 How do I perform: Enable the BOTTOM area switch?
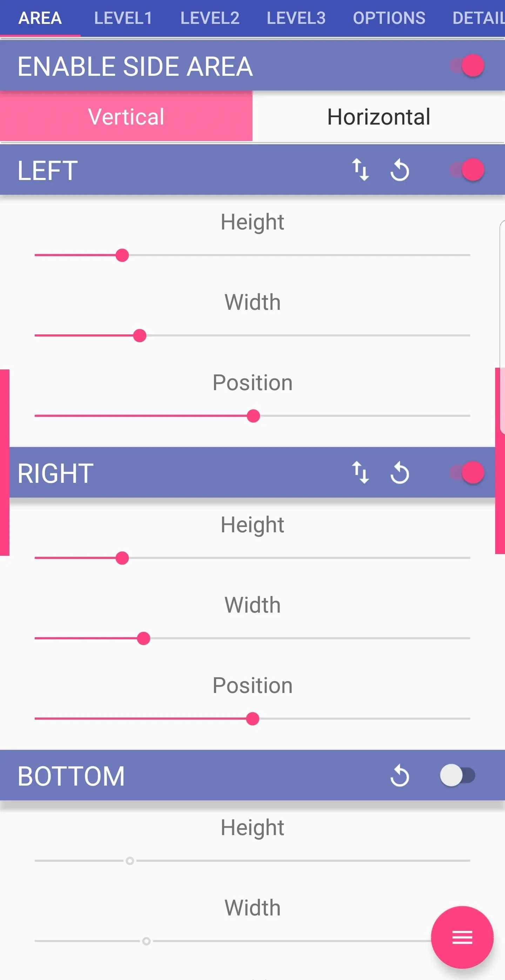(x=458, y=775)
